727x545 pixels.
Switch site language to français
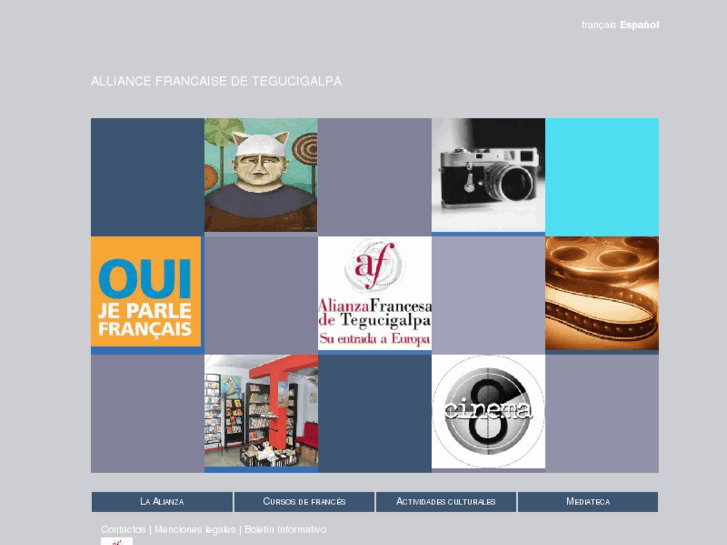click(x=599, y=25)
